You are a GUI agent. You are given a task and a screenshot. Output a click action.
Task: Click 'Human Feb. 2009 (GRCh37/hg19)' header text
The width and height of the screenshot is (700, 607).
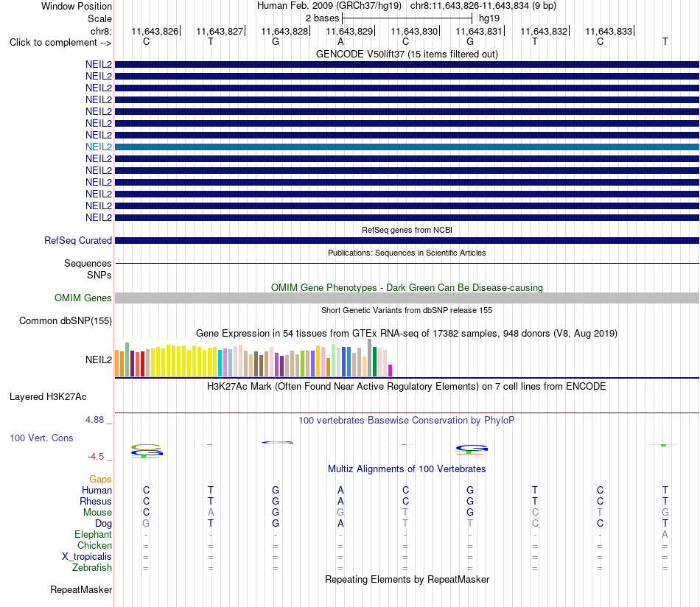(329, 6)
